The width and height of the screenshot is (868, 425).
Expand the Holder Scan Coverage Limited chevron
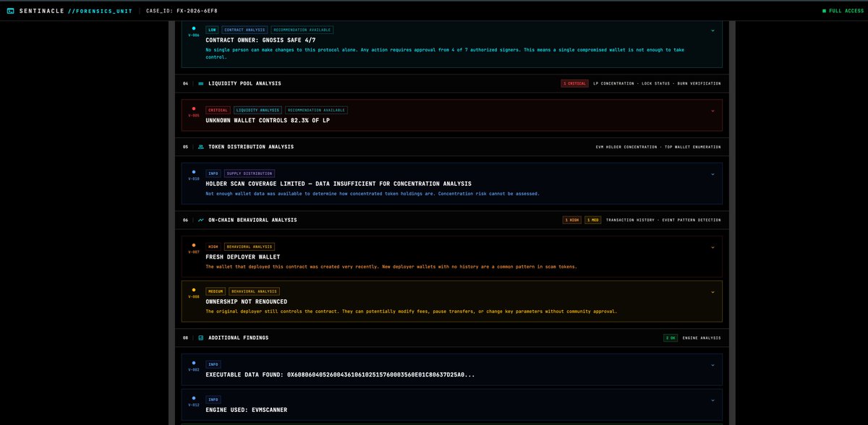pyautogui.click(x=712, y=174)
